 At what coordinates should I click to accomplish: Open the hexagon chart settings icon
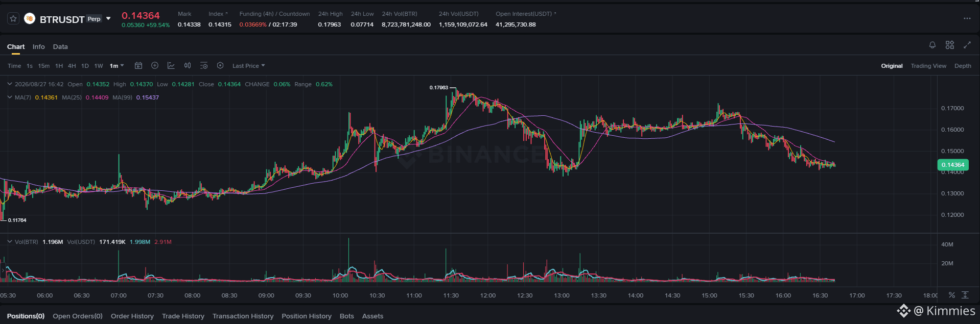[220, 66]
